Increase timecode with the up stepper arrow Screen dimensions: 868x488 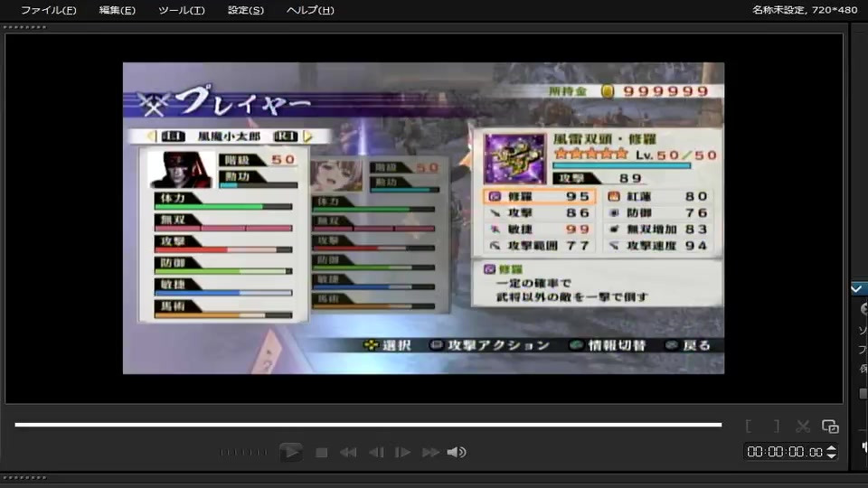coord(832,448)
